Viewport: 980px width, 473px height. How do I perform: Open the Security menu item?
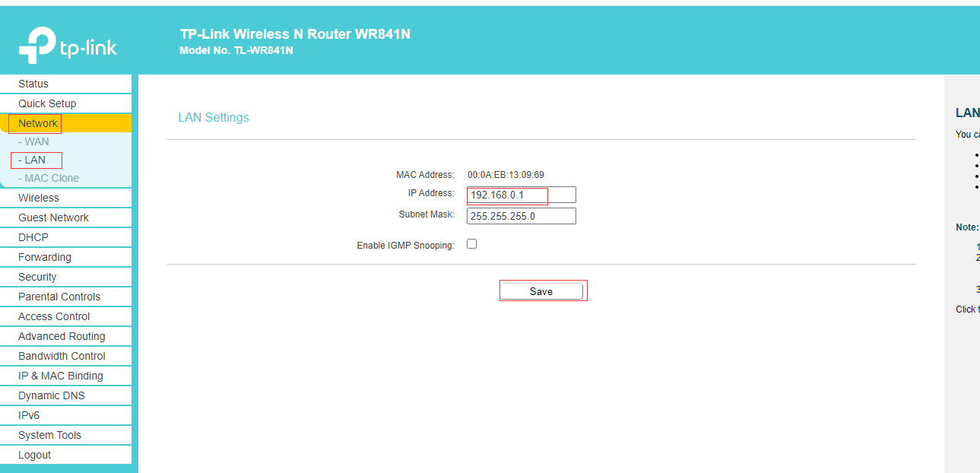66,277
